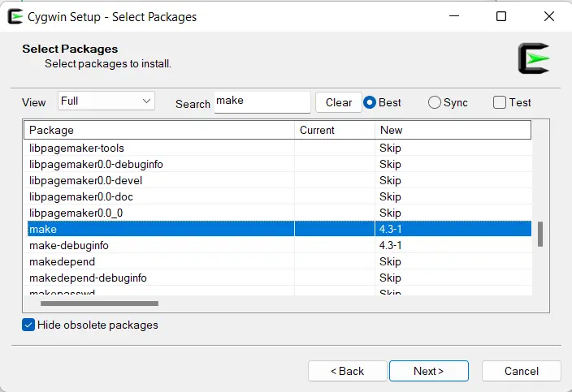Screen dimensions: 572x392
Task: Click Skip for libpagemaker-tools
Action: [x=390, y=148]
